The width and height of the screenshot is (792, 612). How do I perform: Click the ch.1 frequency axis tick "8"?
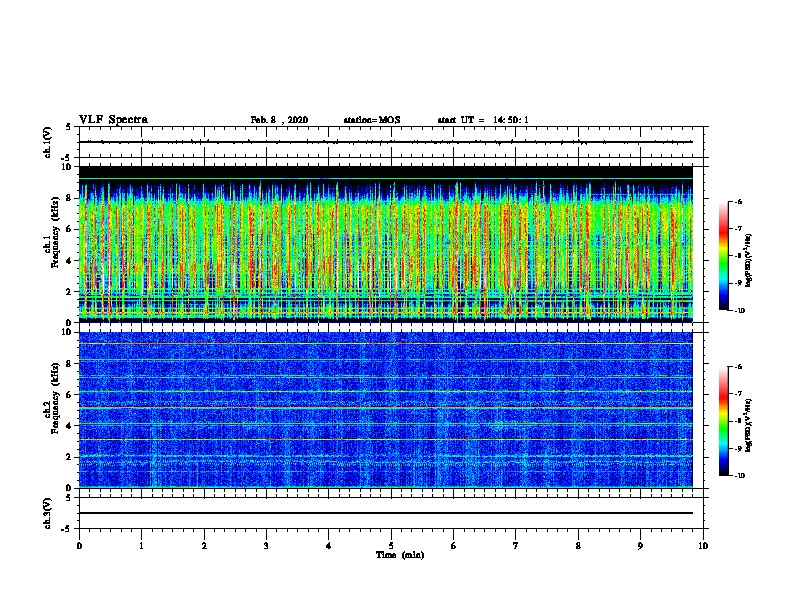[x=69, y=198]
